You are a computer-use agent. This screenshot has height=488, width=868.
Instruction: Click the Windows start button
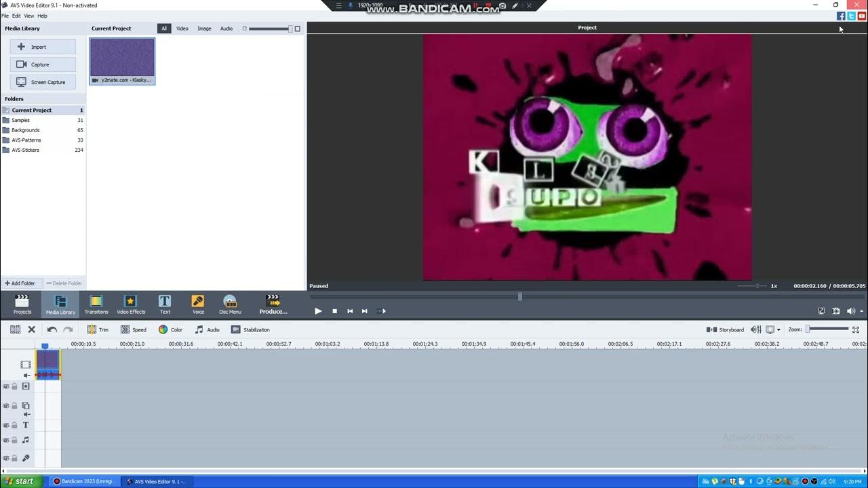[21, 481]
